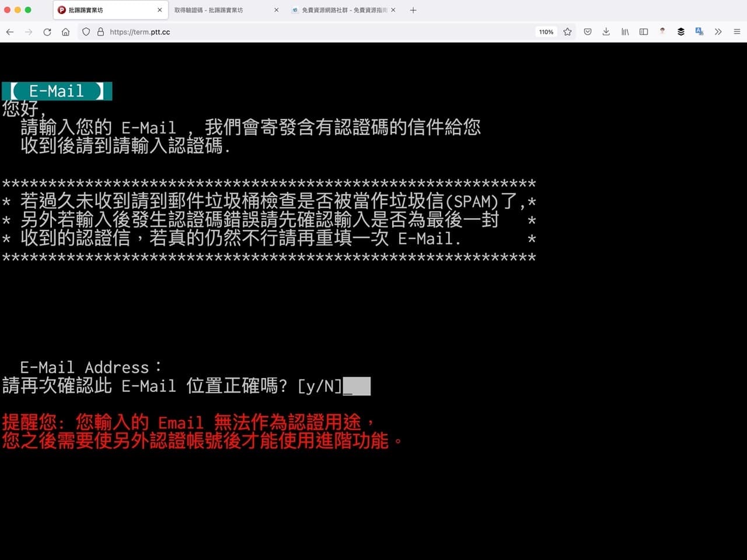Viewport: 747px width, 560px height.
Task: Click the E-Mail header label
Action: pyautogui.click(x=57, y=91)
